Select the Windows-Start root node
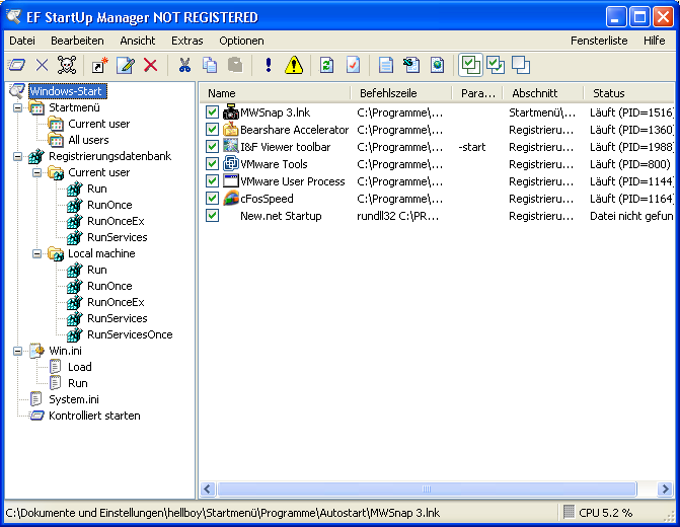 pyautogui.click(x=66, y=91)
